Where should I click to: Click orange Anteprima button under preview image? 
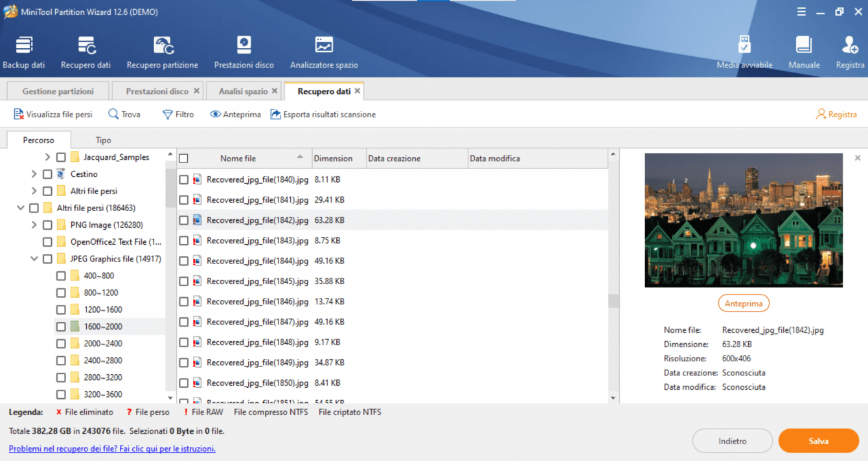click(x=744, y=303)
